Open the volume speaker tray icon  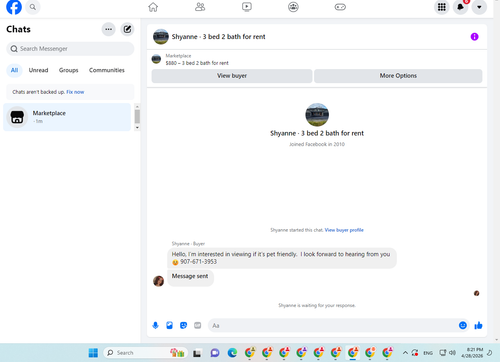452,353
